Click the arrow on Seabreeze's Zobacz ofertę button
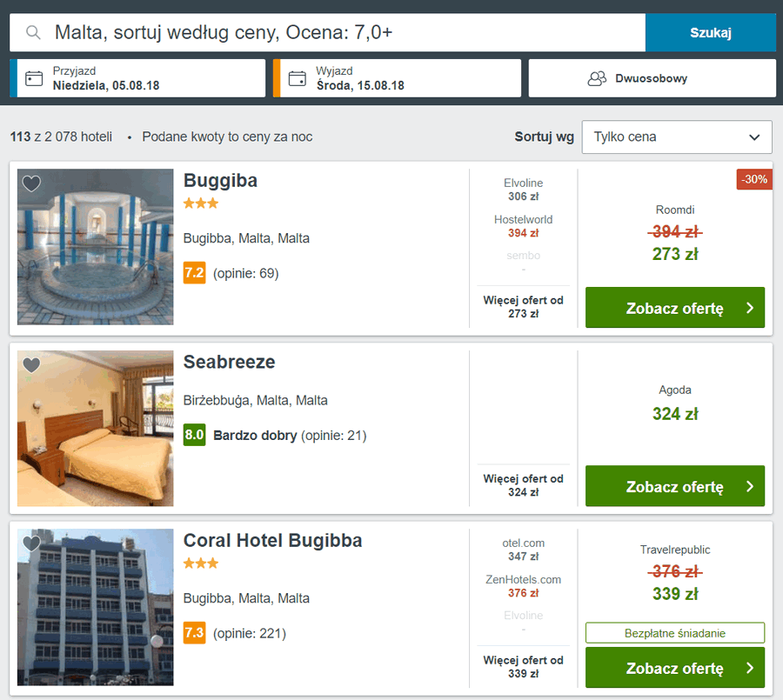Screen dimensions: 783x700 pos(750,486)
